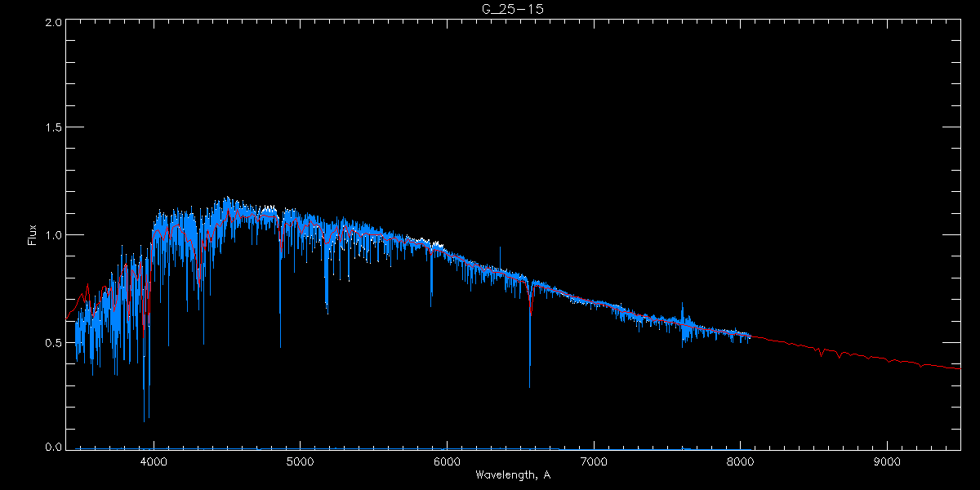Click the absorption line bottom just below 5000
Image resolution: width=980 pixels, height=490 pixels.
(280, 345)
